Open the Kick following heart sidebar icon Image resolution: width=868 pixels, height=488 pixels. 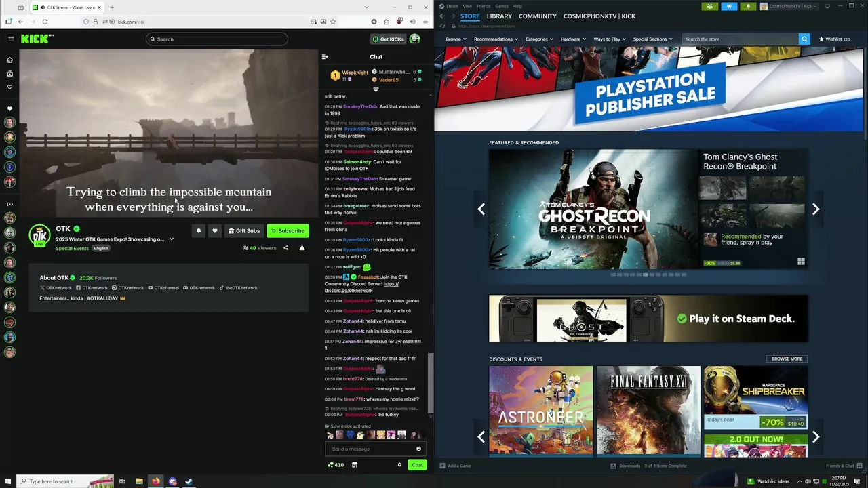9,87
